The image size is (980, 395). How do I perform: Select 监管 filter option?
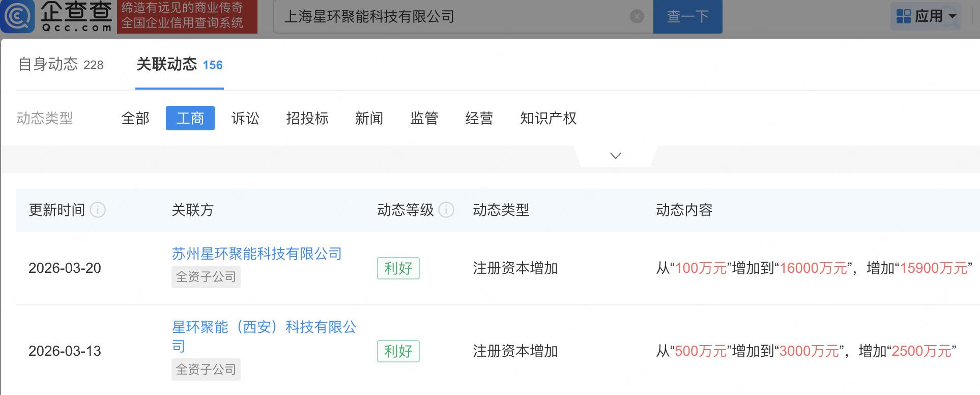pos(424,118)
